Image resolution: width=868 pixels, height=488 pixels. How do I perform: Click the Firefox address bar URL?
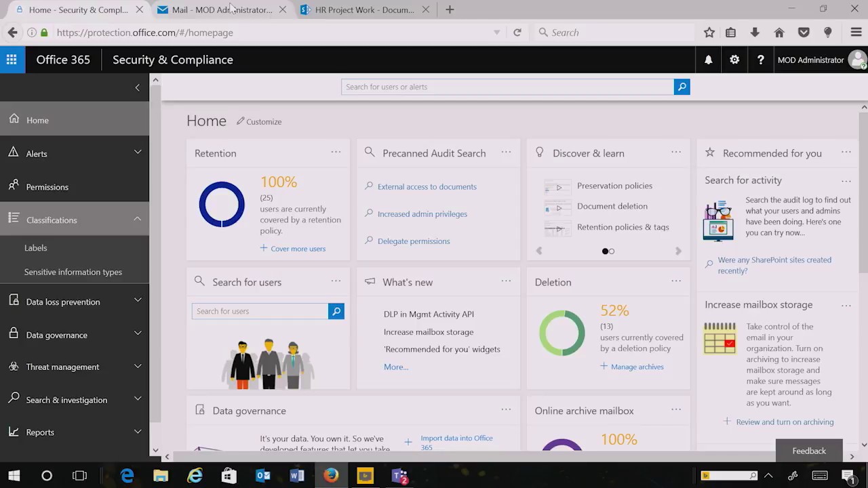pyautogui.click(x=144, y=33)
